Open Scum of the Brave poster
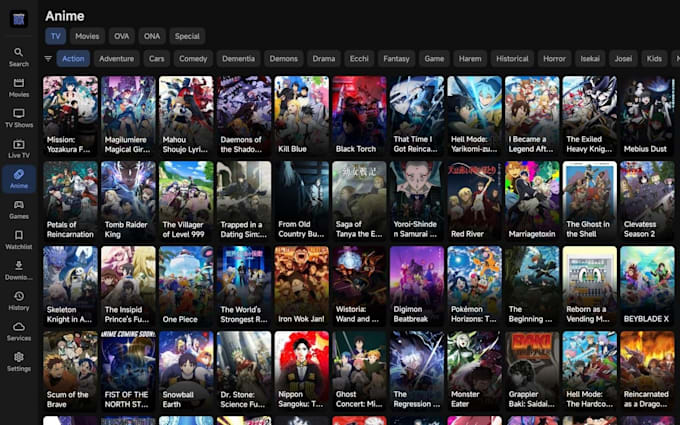Screen dimensions: 680x425 (70, 371)
